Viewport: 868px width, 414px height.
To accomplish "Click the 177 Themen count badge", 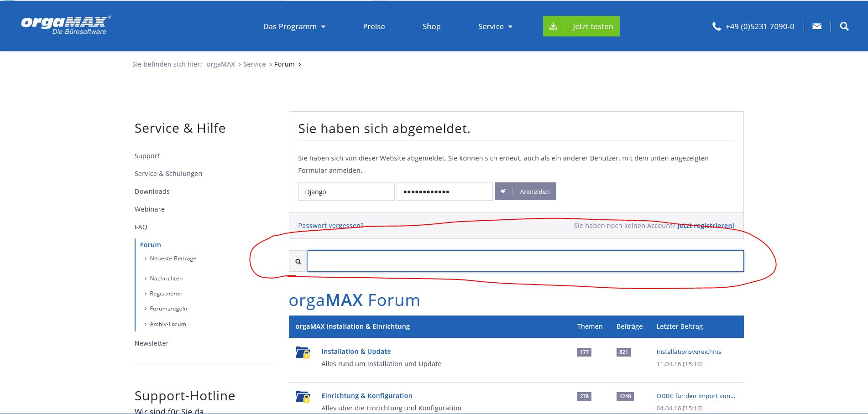I will 584,352.
